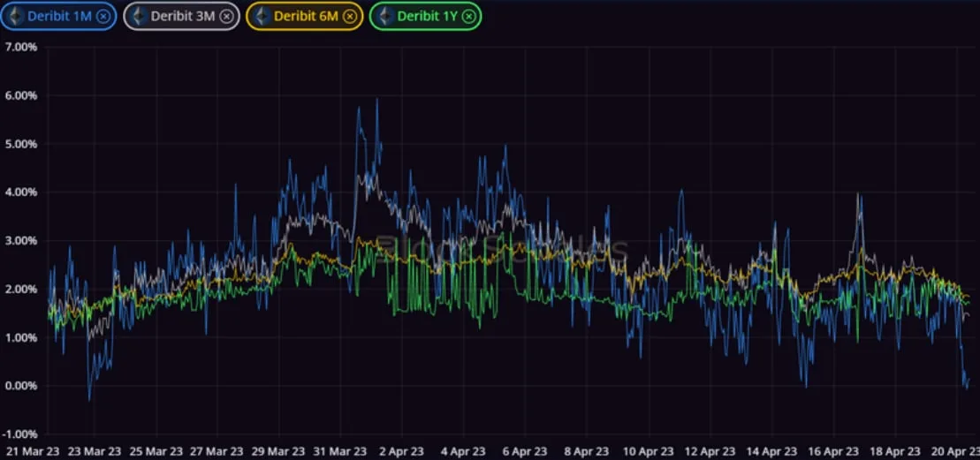Remove the Deribit 1Y series chip
Image resolution: width=980 pixels, height=460 pixels.
point(468,17)
